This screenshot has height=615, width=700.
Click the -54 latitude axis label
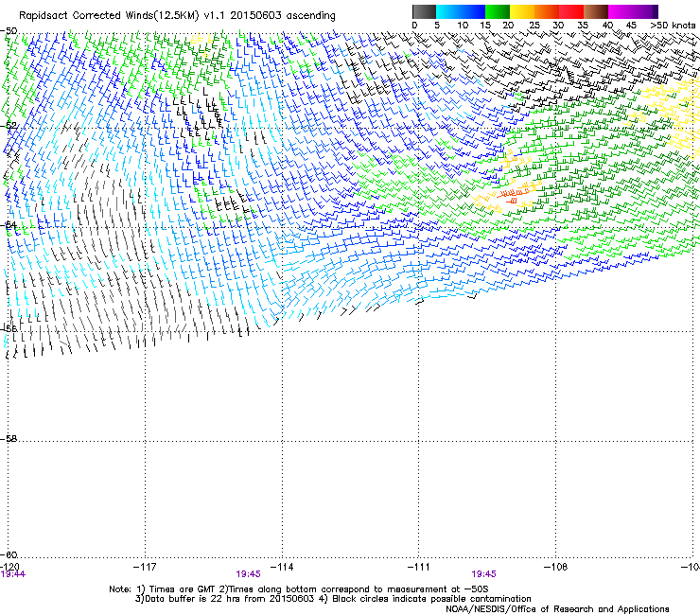(9, 225)
